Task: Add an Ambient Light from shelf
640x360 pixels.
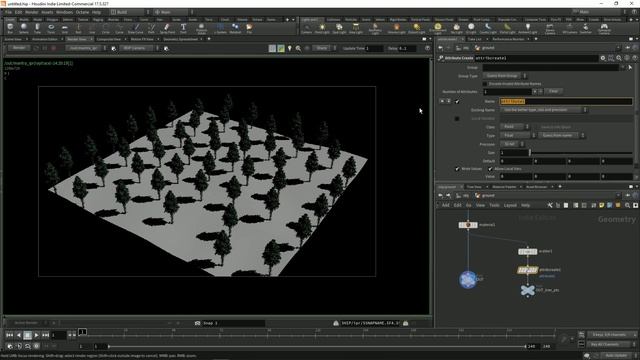Action: coord(528,28)
